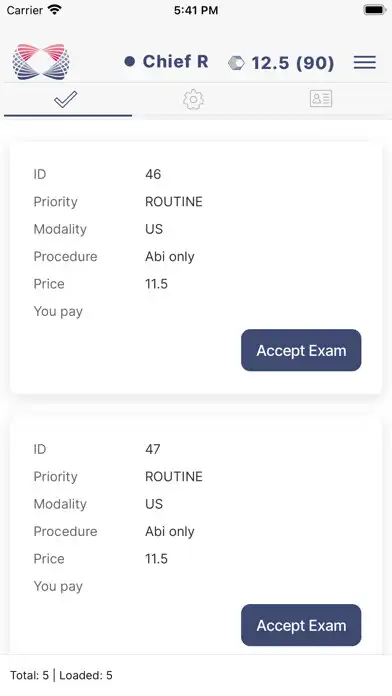
Task: Accept Exam for ID 46
Action: click(301, 350)
